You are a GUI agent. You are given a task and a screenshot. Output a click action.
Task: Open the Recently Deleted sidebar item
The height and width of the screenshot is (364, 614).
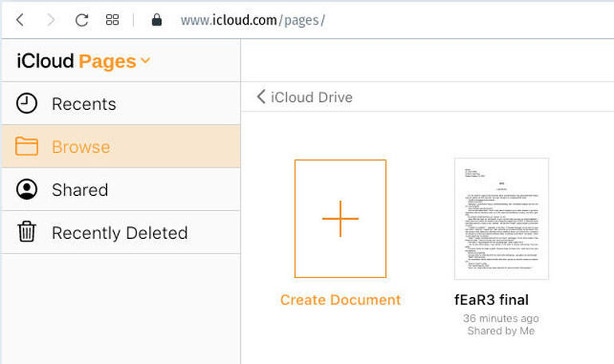pos(121,233)
